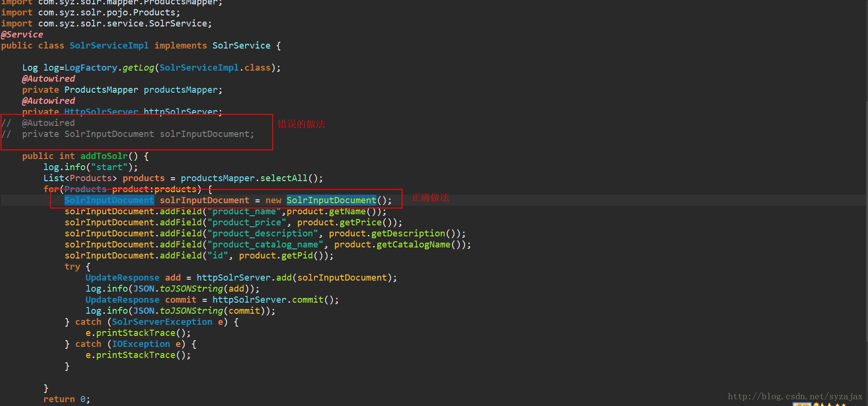Click the log.info(JSON.toJSONString(commit)) line
Screen dimensions: 868x406
click(x=180, y=311)
